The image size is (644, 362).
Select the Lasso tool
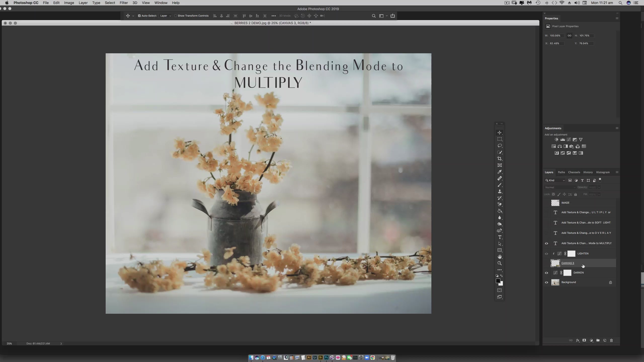coord(500,146)
